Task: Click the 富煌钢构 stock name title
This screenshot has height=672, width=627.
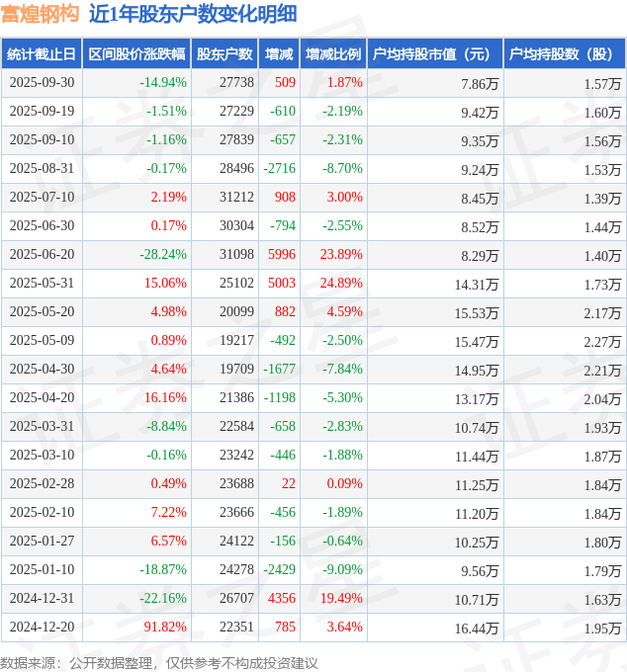Action: pyautogui.click(x=41, y=14)
